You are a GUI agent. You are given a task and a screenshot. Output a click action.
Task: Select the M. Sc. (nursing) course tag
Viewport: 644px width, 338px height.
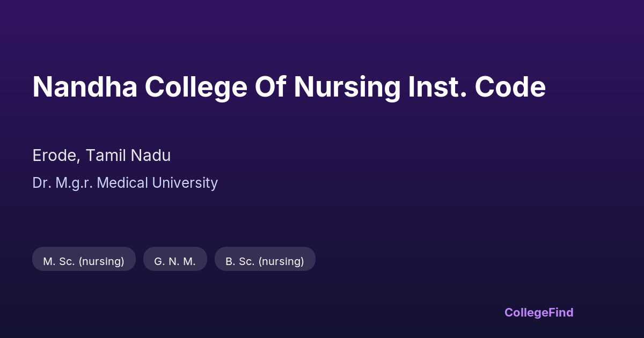click(x=84, y=261)
